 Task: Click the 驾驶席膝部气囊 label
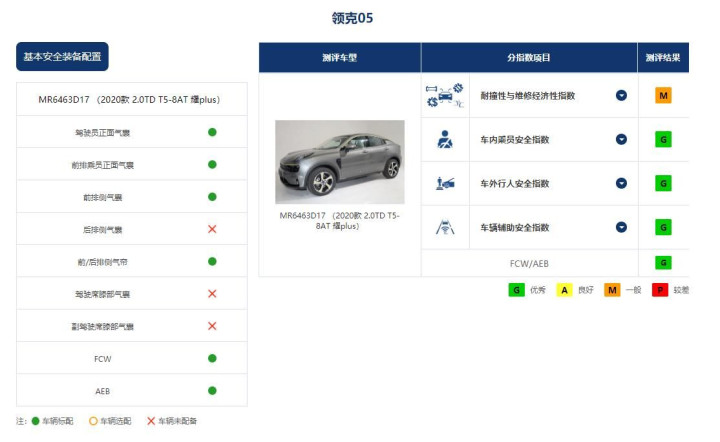coord(102,295)
